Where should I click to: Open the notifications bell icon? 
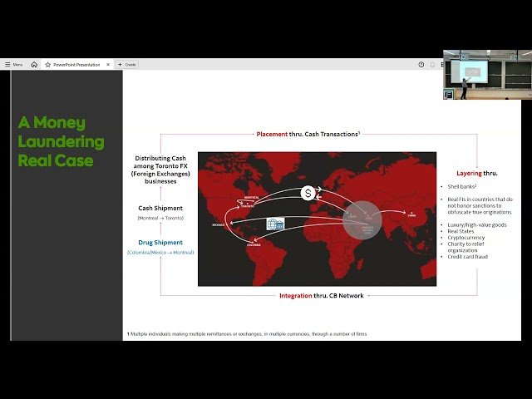(x=432, y=65)
